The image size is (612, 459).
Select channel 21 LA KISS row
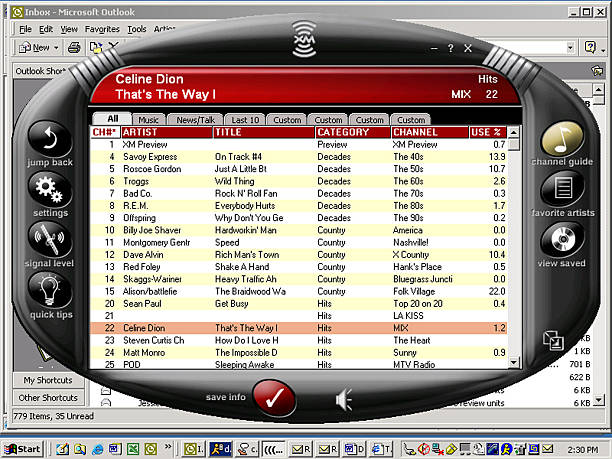click(299, 316)
